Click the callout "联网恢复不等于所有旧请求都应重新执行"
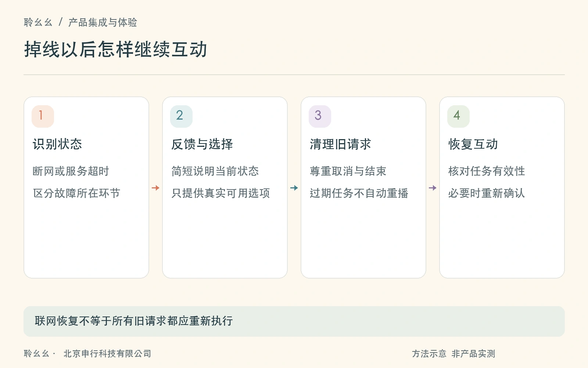This screenshot has height=368, width=588. pos(294,321)
